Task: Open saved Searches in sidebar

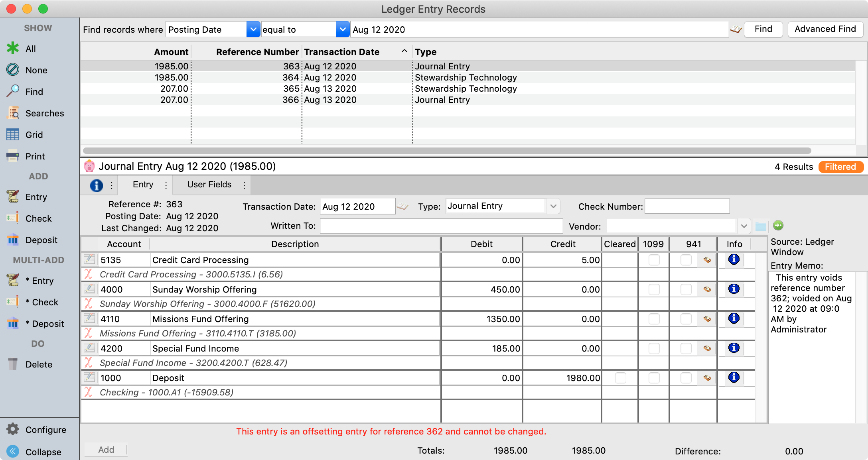Action: (13, 113)
